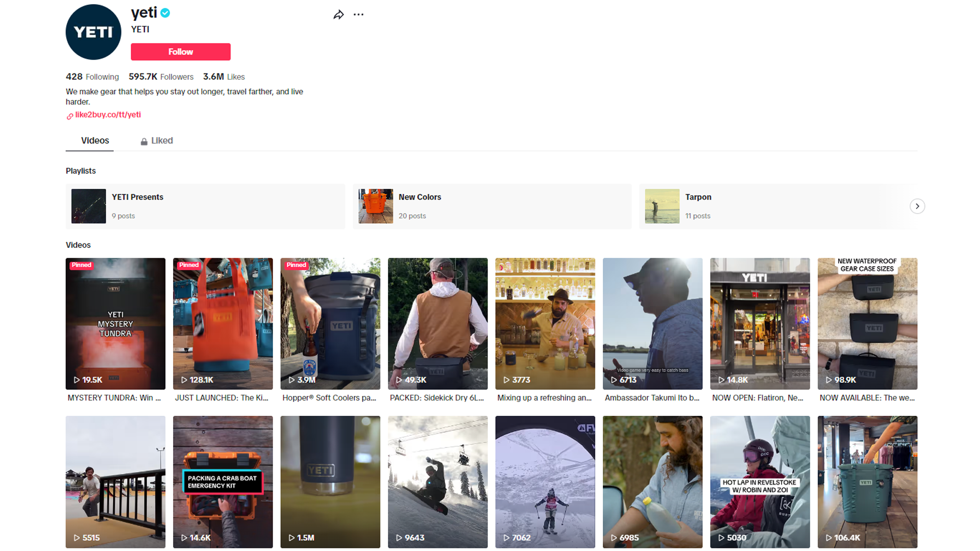The height and width of the screenshot is (551, 980).
Task: Open 428 Following list
Action: 92,77
